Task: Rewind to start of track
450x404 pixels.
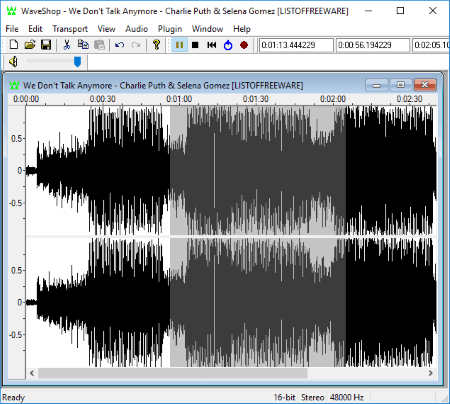Action: [212, 45]
